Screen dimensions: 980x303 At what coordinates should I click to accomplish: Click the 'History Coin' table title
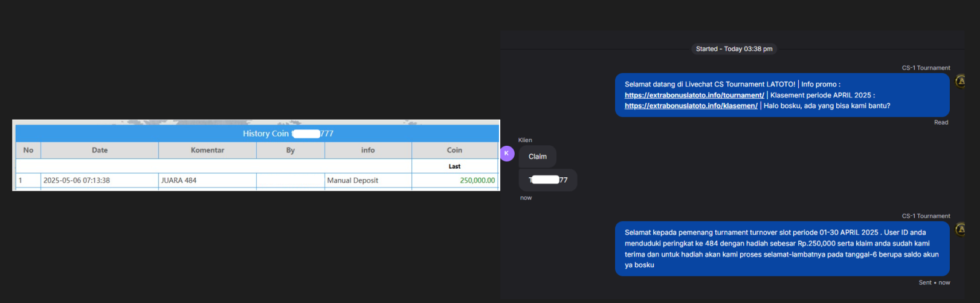click(288, 134)
